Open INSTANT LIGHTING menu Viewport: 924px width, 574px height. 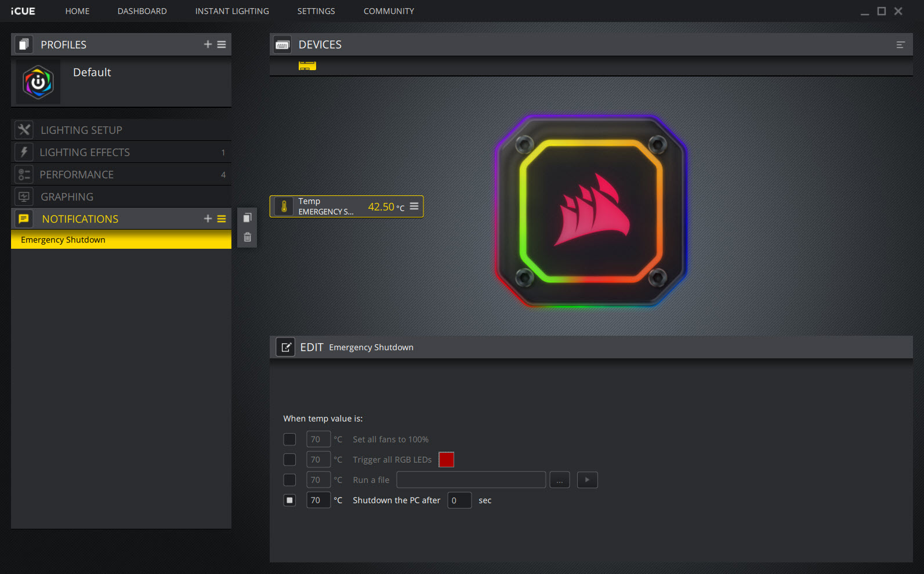[x=232, y=11]
